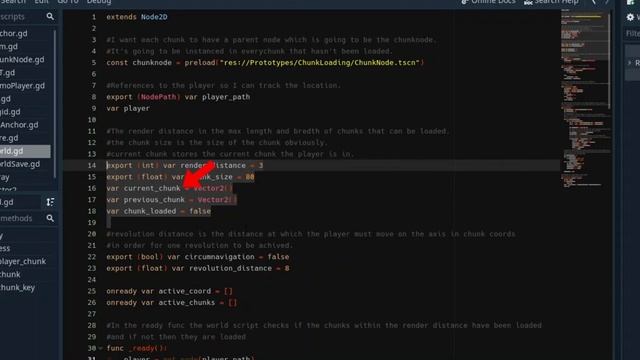This screenshot has height=360, width=640.
Task: Focus the Filter field in right panel
Action: coord(633,33)
